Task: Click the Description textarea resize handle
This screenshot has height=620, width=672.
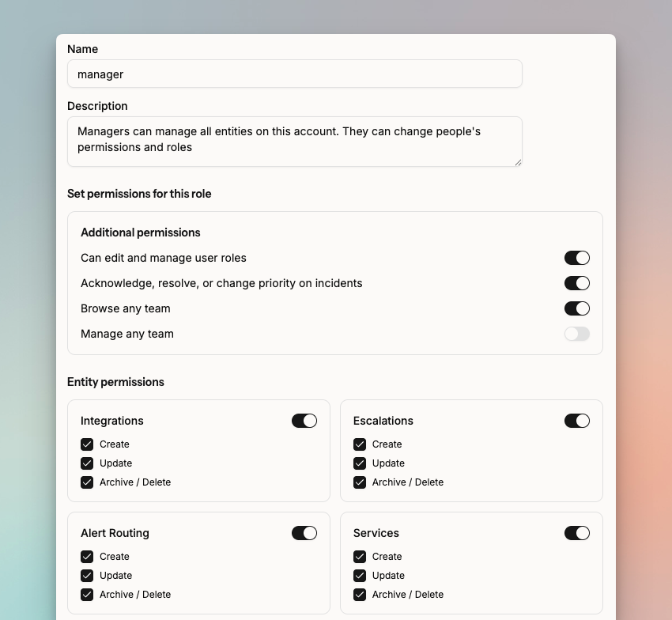Action: [518, 162]
